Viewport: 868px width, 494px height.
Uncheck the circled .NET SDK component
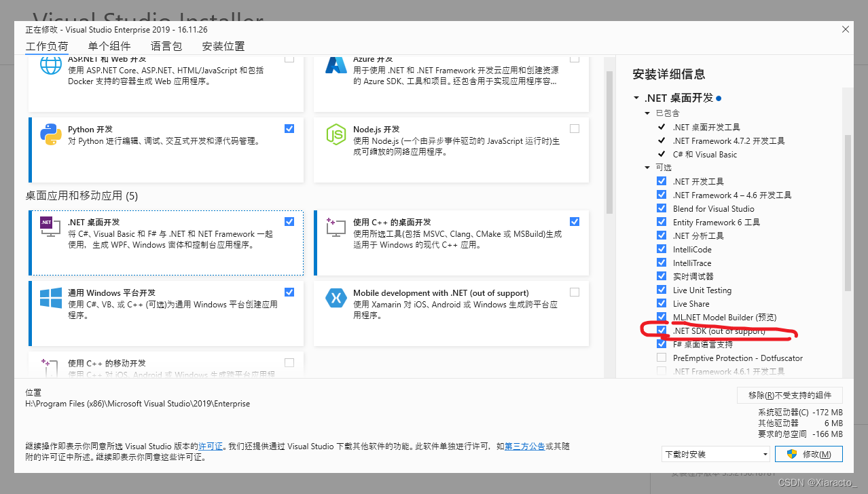coord(661,330)
